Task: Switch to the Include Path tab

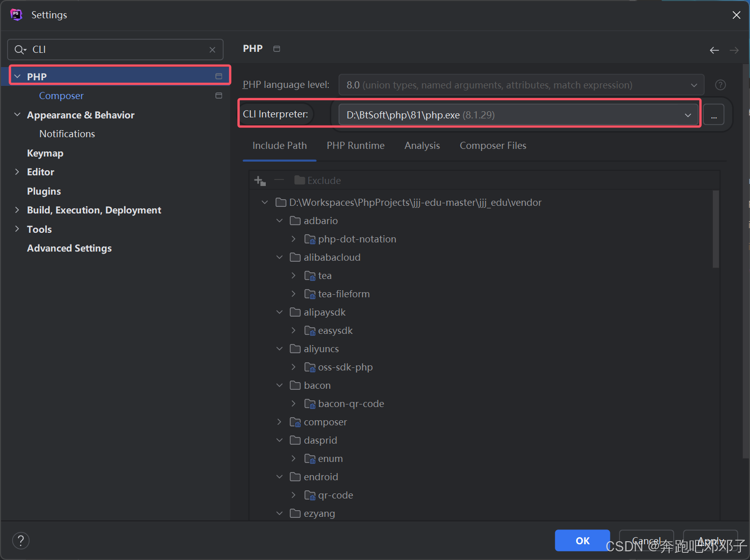Action: pos(279,146)
